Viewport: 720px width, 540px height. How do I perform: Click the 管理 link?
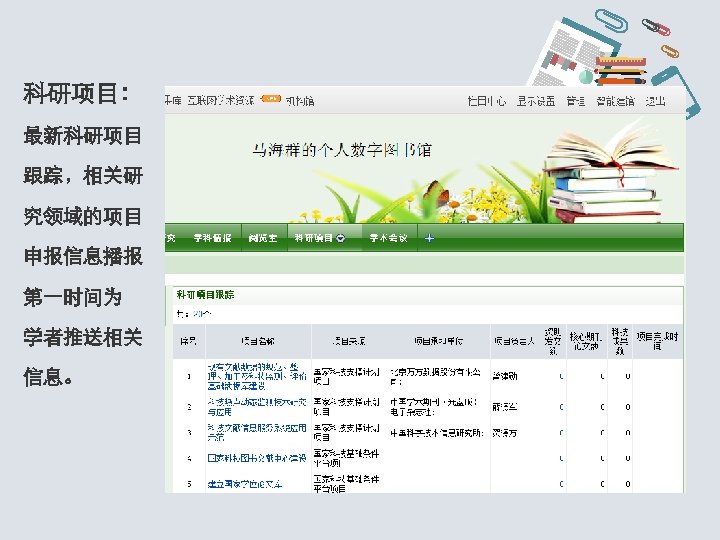coord(575,101)
